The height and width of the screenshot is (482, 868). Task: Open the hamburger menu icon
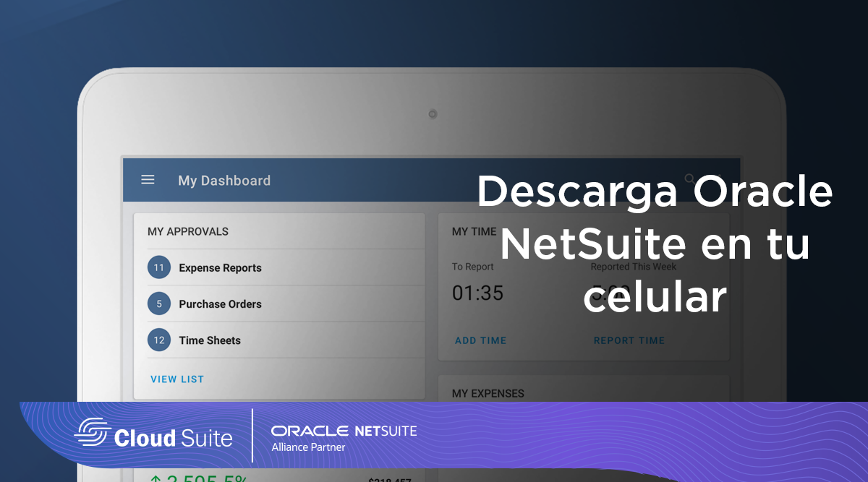pos(148,180)
